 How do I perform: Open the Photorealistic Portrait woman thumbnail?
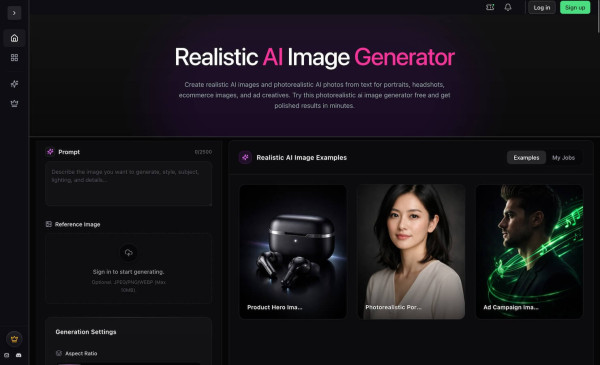411,252
